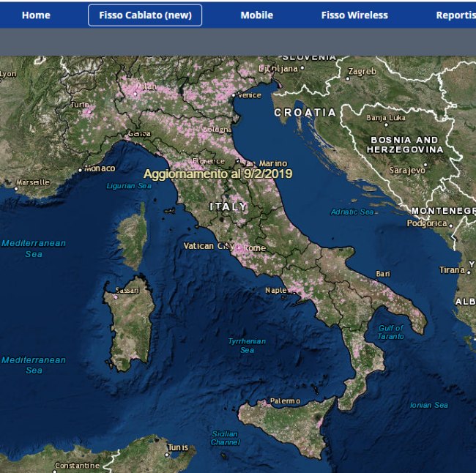Viewport: 476px width, 473px height.
Task: Select the Palermo label on the map
Action: [x=285, y=401]
